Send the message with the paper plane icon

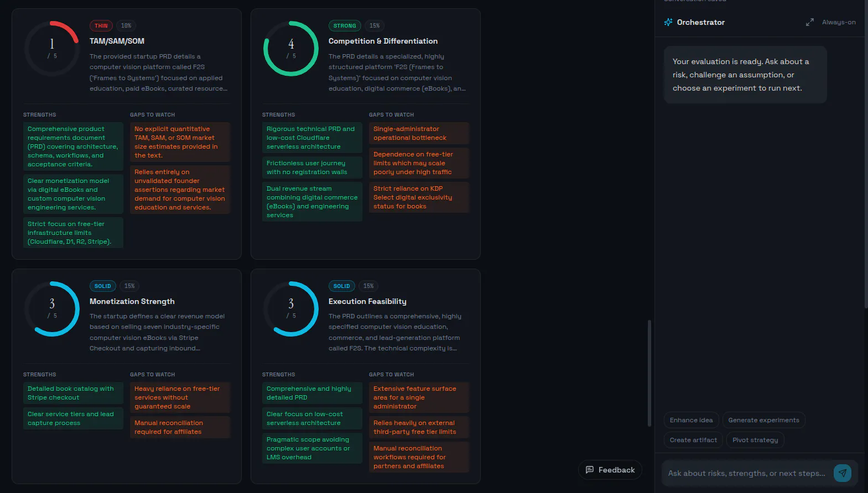pos(843,473)
